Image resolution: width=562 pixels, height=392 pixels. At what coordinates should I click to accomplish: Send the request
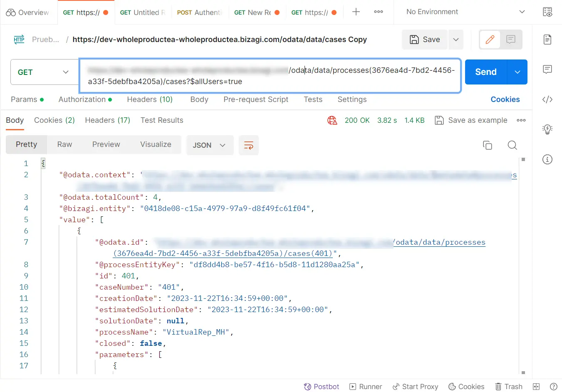click(x=486, y=72)
